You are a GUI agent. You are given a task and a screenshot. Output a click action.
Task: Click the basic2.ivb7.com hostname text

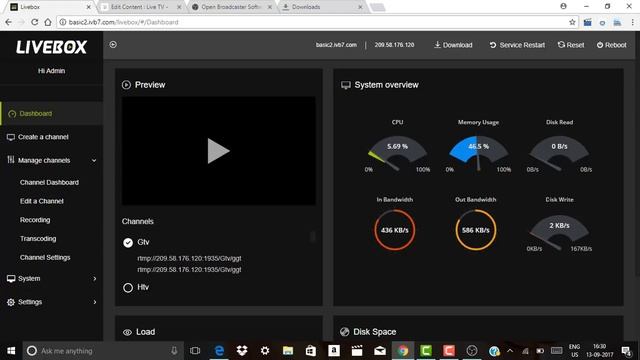coord(336,45)
